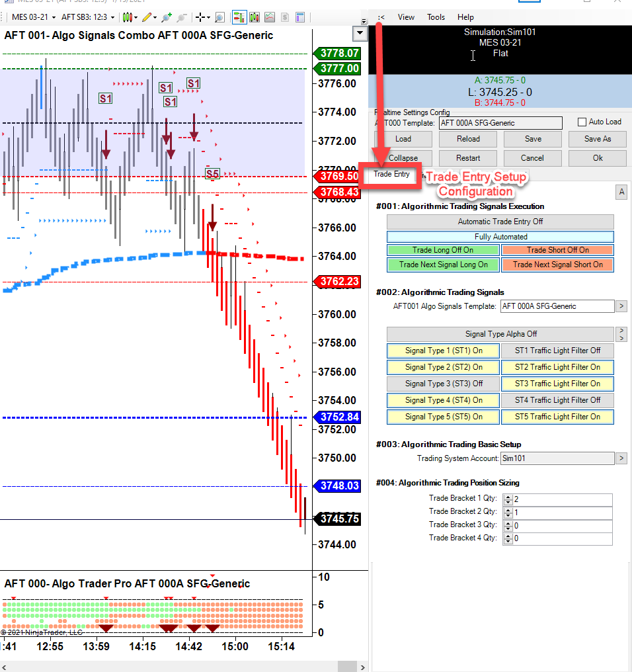Image resolution: width=632 pixels, height=672 pixels.
Task: Open the AFT SB3 interval dropdown
Action: (x=87, y=17)
